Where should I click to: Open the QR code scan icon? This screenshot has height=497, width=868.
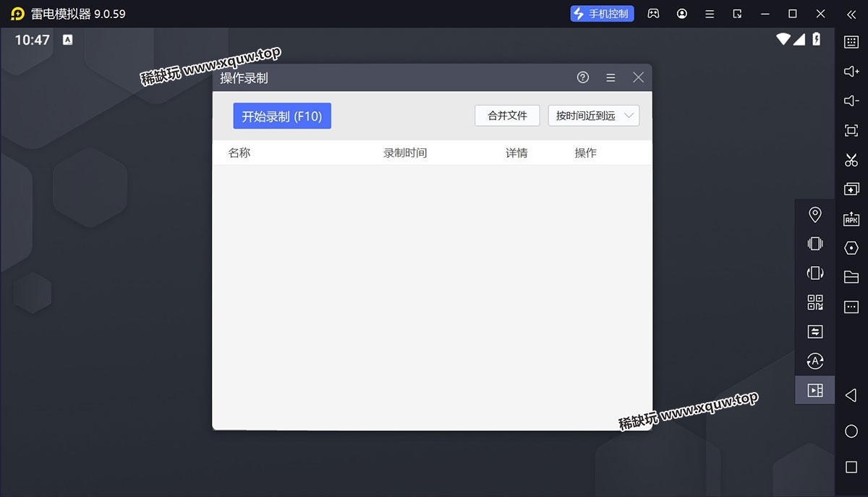tap(815, 302)
